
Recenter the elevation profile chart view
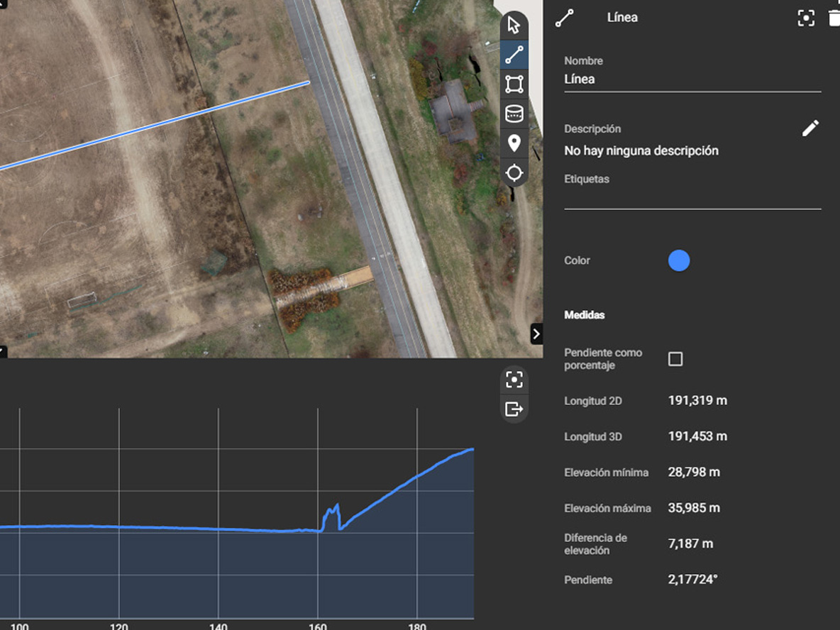pos(514,380)
